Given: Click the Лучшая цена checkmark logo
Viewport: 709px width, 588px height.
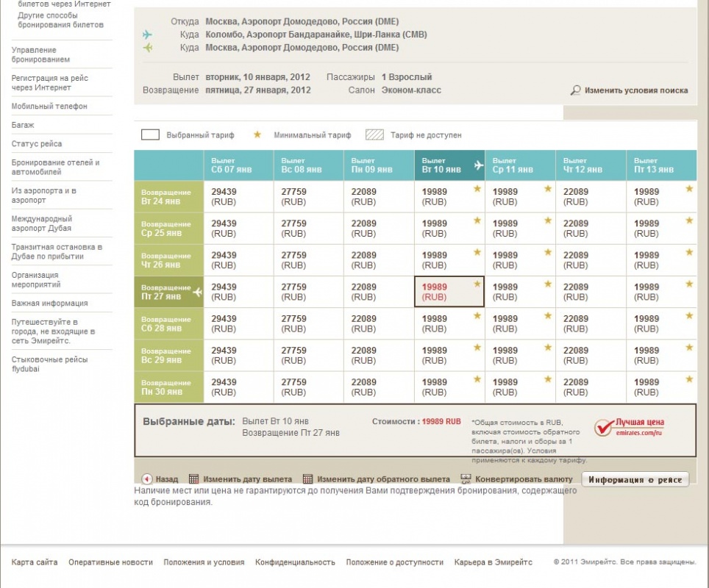Looking at the screenshot, I should (x=605, y=428).
